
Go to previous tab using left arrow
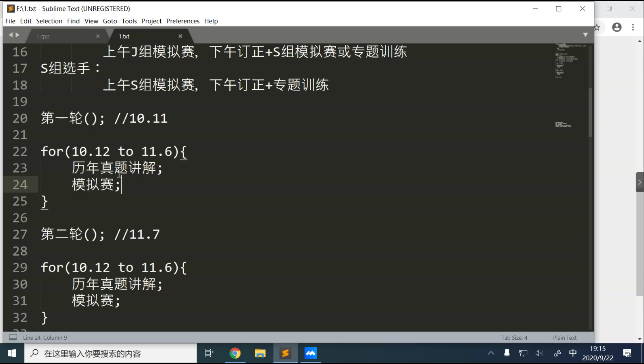pyautogui.click(x=11, y=35)
